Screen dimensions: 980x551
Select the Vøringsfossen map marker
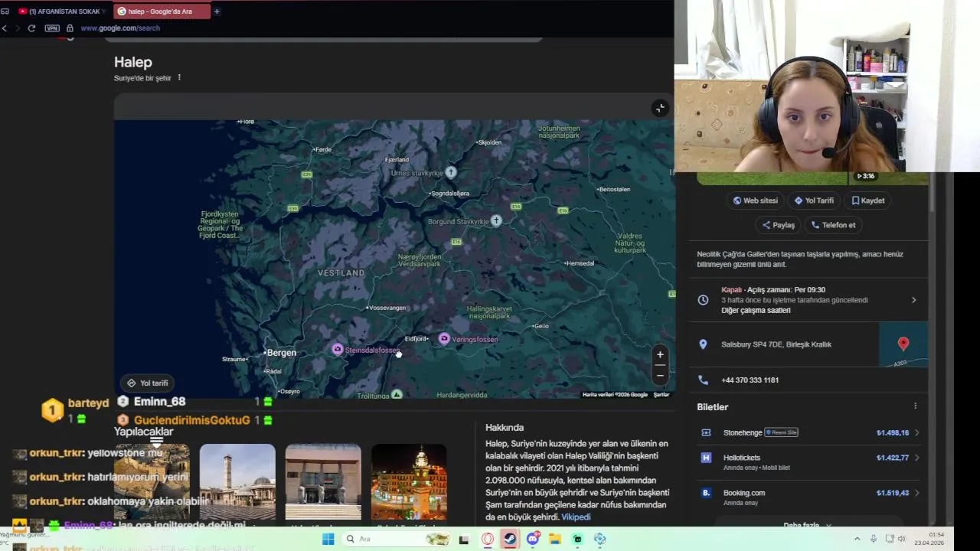[444, 338]
